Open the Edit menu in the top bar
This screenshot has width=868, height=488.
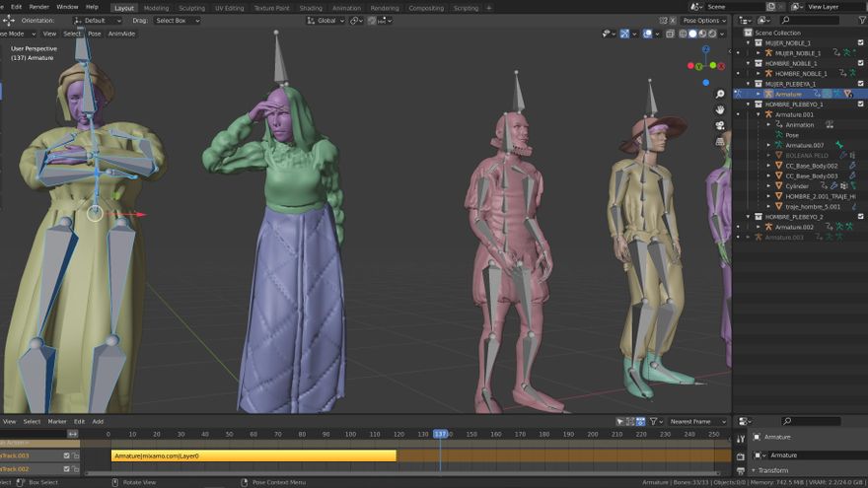click(17, 7)
